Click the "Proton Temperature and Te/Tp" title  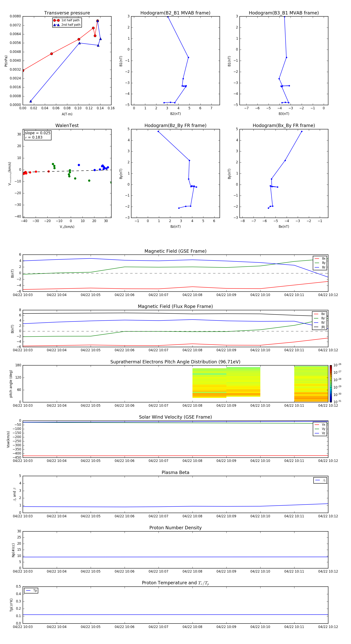coord(175,583)
